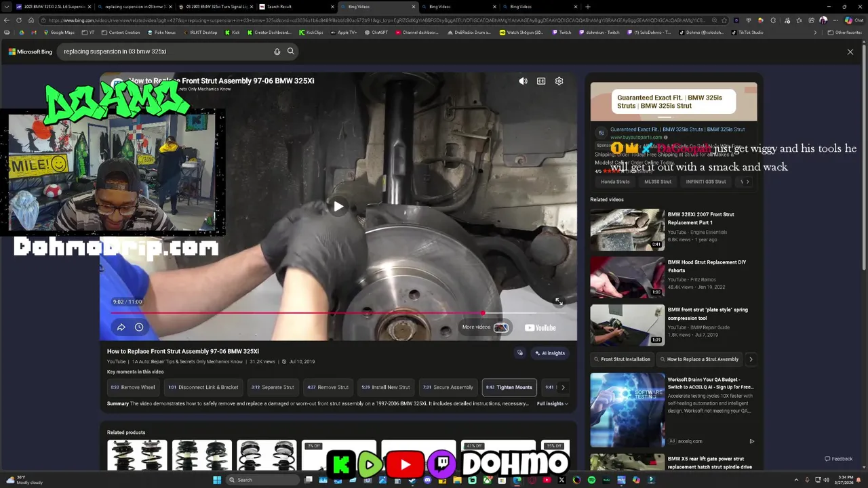
Task: Select the Tighten Mounts key moment
Action: 509,387
